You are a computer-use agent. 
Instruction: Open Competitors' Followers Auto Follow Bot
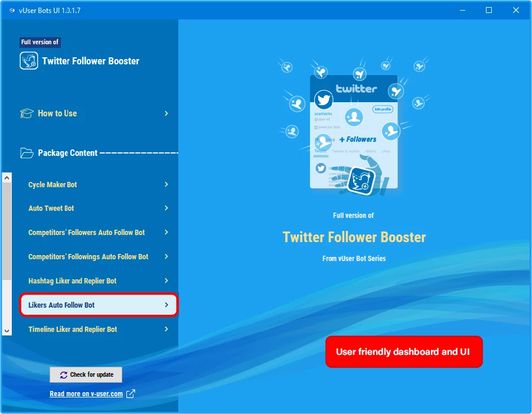pos(99,233)
